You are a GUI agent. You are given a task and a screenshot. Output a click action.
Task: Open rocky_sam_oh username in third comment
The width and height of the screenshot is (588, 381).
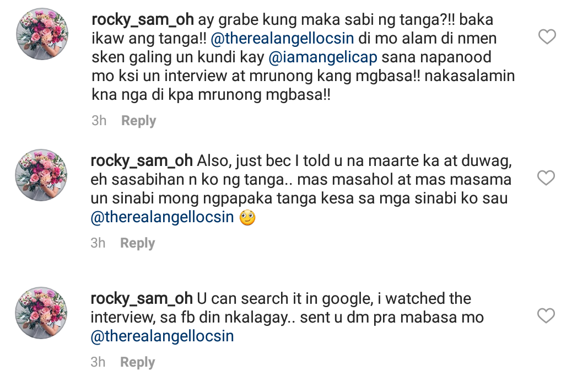141,299
